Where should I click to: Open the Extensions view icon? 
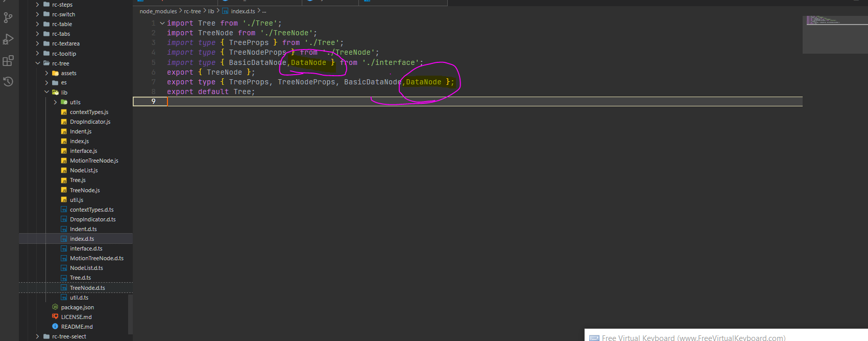8,61
